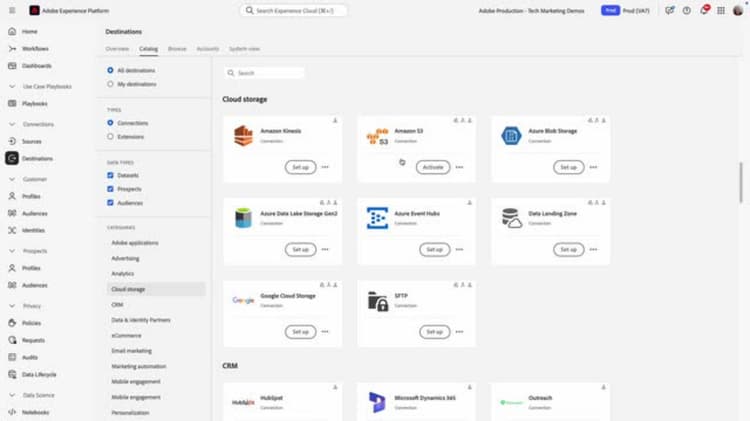Collapse the Use Case Playbooks section
The image size is (750, 421).
12,87
